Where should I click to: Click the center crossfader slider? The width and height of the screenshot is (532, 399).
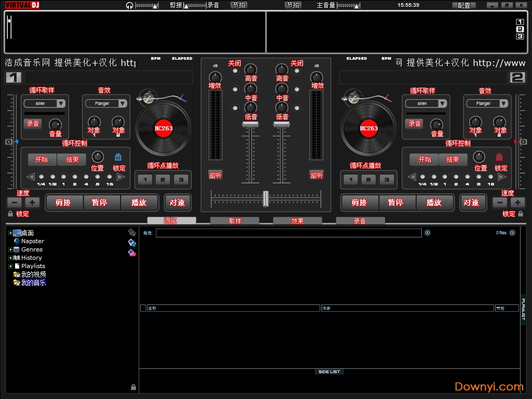(265, 198)
